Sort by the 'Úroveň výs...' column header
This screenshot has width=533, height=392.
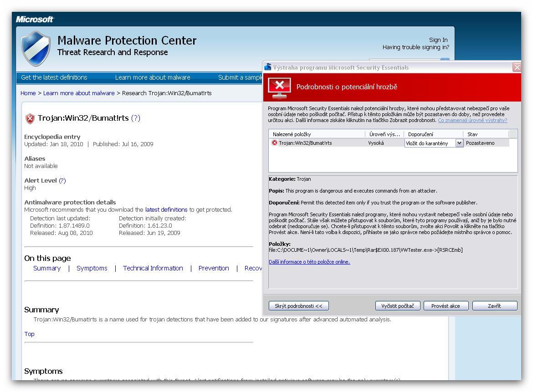tap(384, 134)
